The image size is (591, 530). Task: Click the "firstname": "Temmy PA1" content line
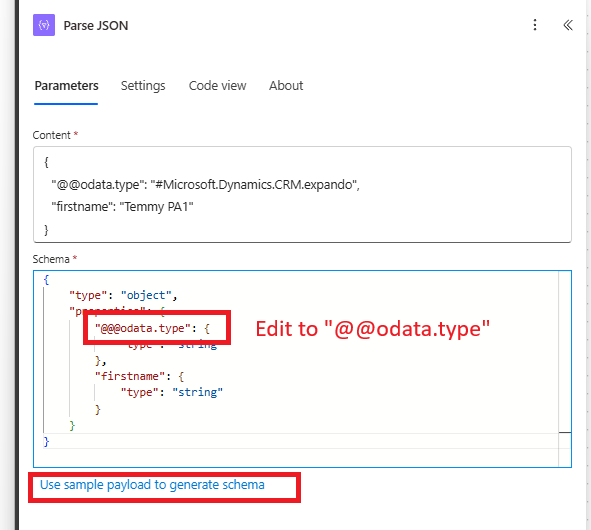coord(122,207)
